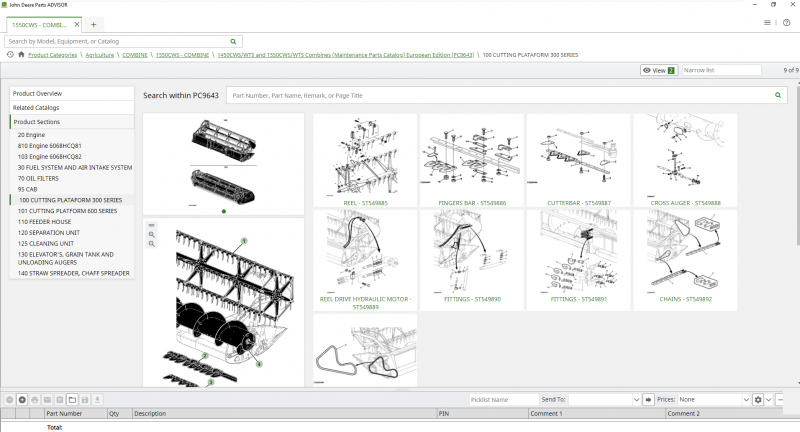This screenshot has width=800, height=432.
Task: Select 140 STRAW SPREADER, CHAFF SPREADER section
Action: 73,273
